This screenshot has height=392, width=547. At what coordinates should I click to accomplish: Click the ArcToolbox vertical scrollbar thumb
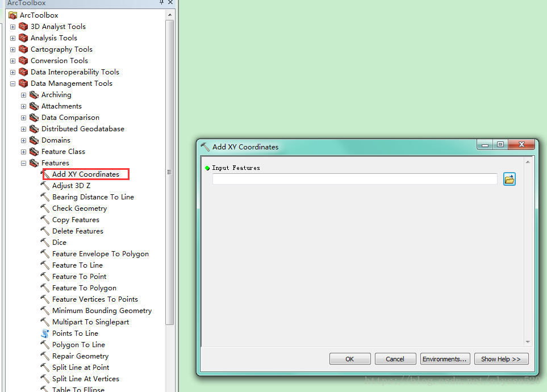pos(169,172)
